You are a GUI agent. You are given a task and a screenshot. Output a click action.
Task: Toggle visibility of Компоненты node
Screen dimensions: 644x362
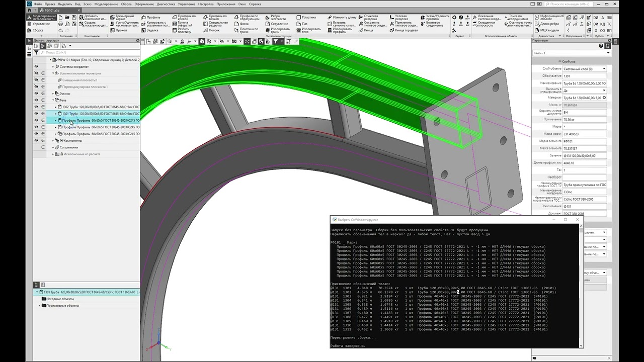(x=36, y=141)
